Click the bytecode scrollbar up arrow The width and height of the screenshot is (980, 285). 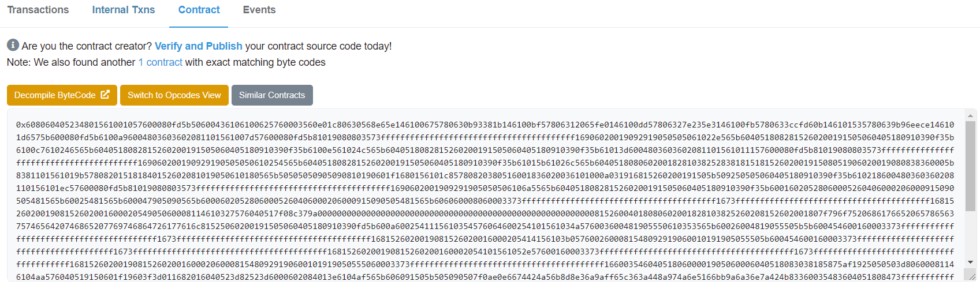click(x=971, y=116)
